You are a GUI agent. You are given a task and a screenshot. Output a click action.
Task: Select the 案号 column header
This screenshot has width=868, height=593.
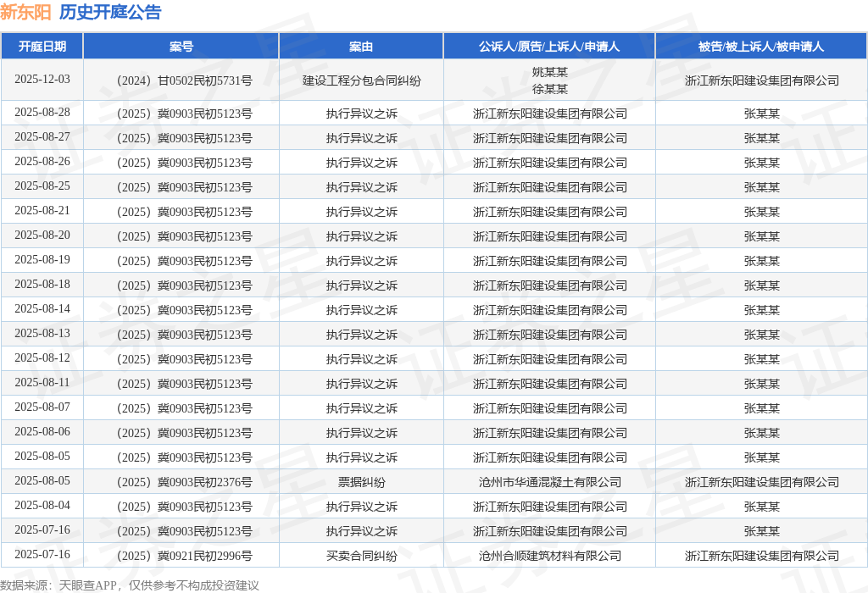[x=181, y=47]
